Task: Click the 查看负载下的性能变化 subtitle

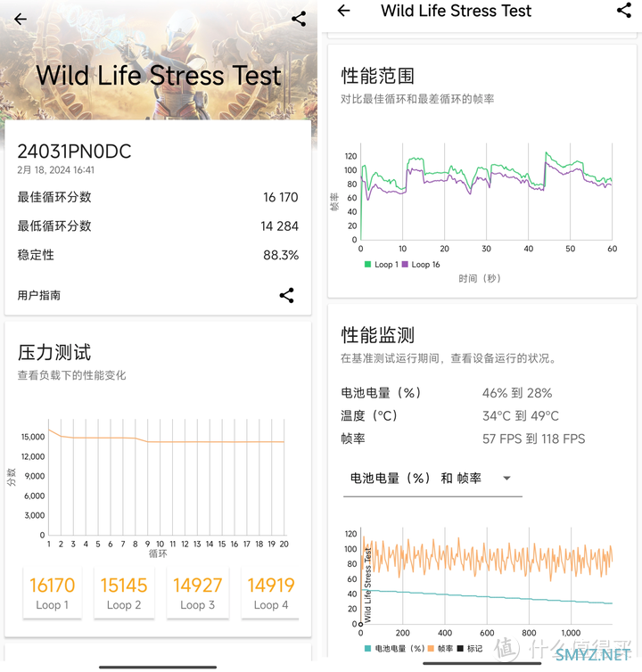Action: coord(71,375)
